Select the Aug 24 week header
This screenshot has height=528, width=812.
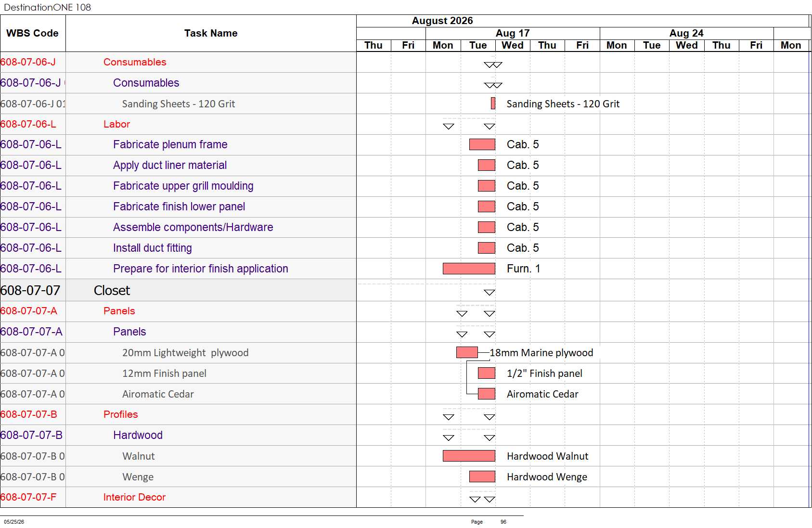pos(686,33)
